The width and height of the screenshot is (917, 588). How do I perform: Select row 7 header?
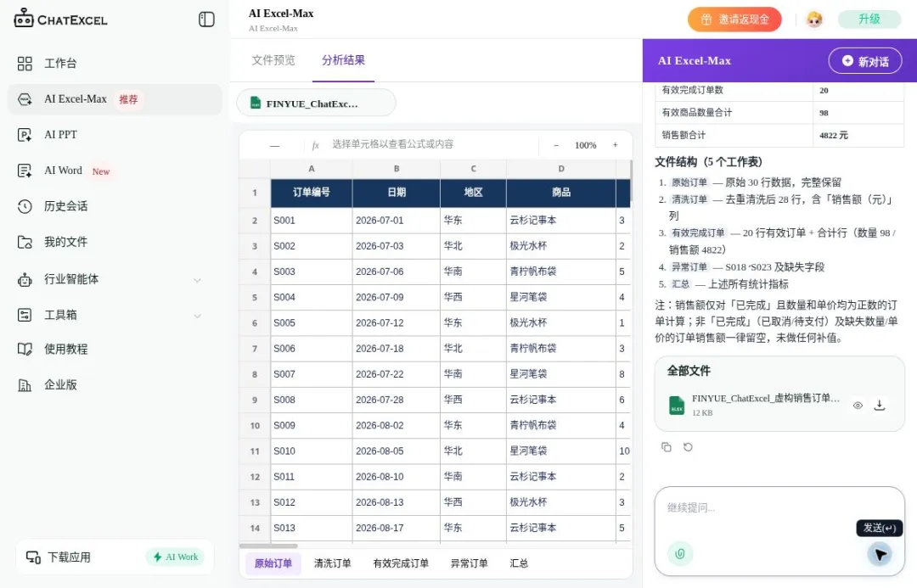click(255, 349)
